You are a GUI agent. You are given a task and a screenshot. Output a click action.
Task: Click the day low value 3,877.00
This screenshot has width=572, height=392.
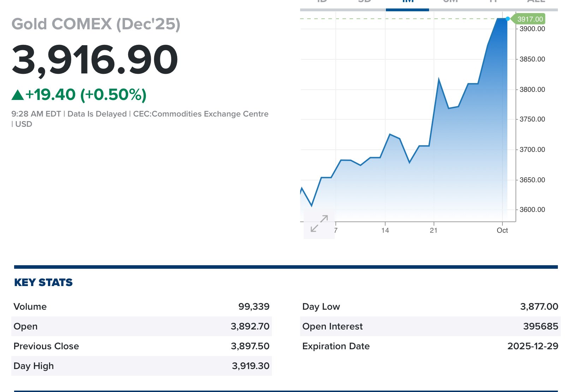pyautogui.click(x=539, y=307)
